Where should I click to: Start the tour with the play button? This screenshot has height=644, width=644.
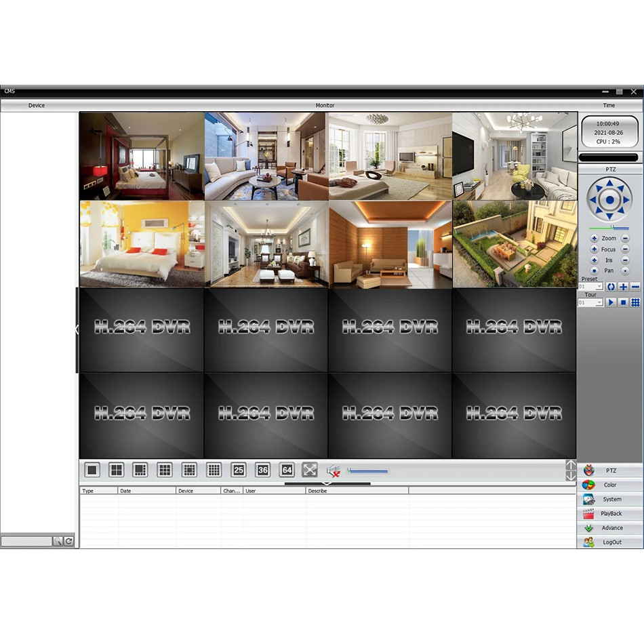point(611,302)
